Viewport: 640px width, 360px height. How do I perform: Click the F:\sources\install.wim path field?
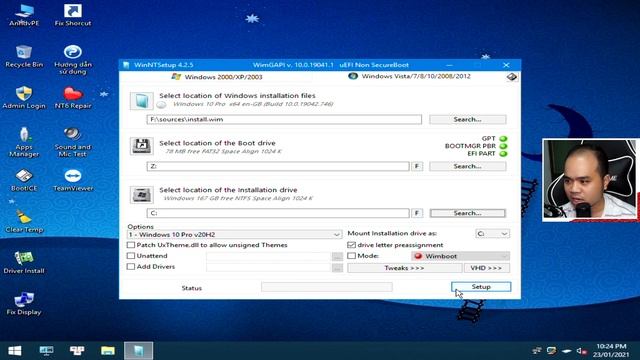click(284, 119)
